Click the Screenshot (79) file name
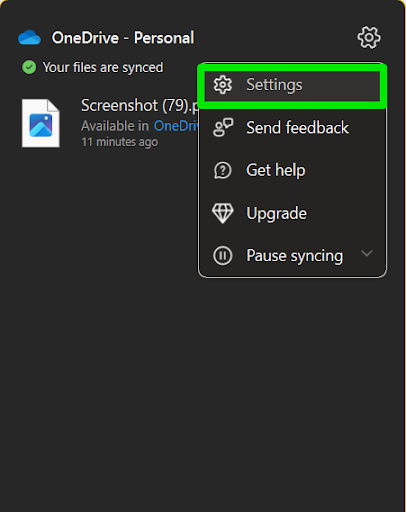 (x=140, y=106)
